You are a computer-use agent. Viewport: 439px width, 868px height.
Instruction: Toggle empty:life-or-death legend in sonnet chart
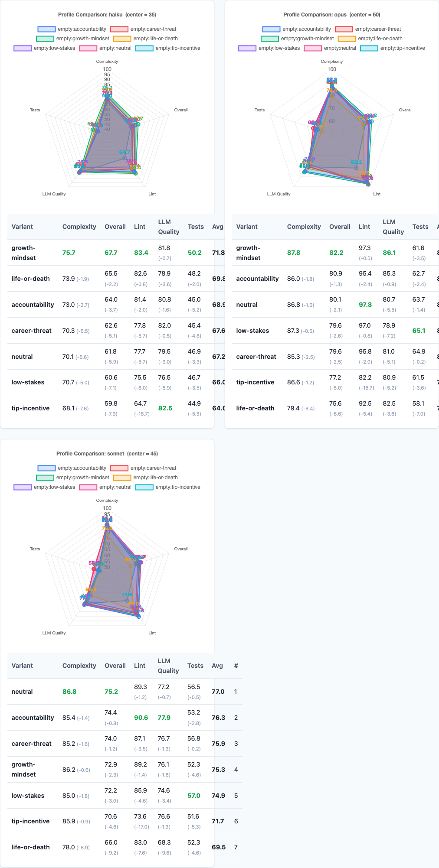point(145,478)
